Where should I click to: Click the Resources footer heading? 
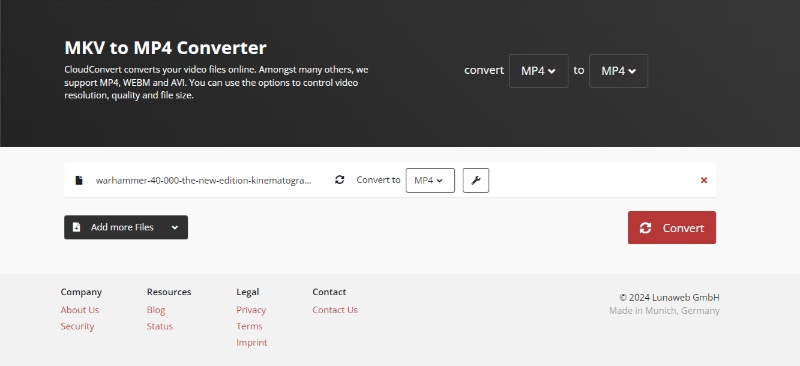[x=169, y=292]
